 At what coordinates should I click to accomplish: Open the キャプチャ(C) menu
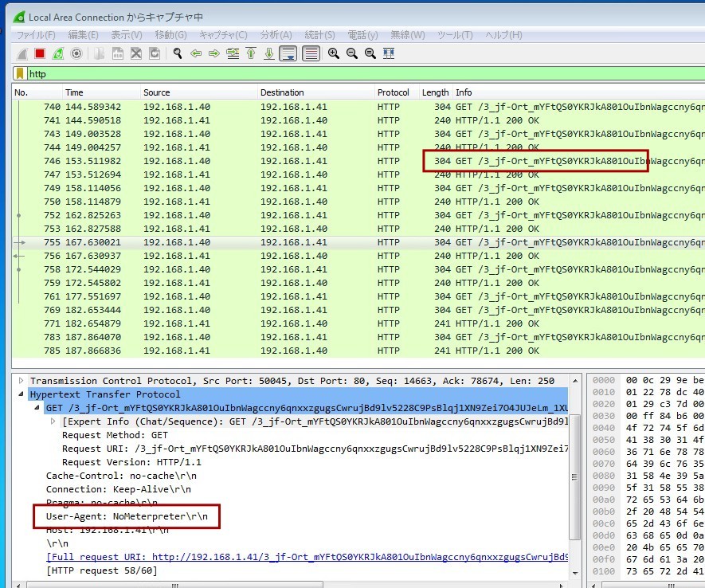coord(224,35)
